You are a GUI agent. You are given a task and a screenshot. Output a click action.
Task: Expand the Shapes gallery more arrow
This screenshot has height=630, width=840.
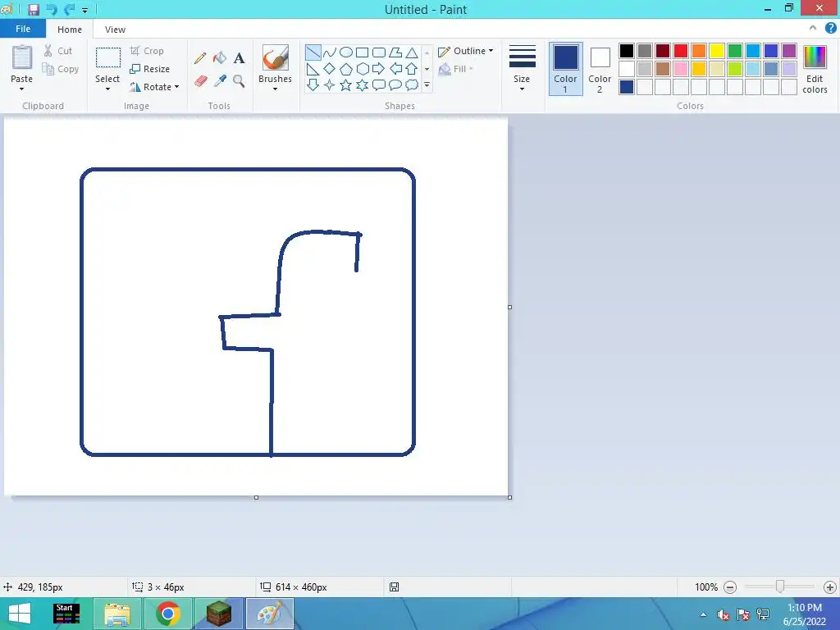(x=427, y=84)
